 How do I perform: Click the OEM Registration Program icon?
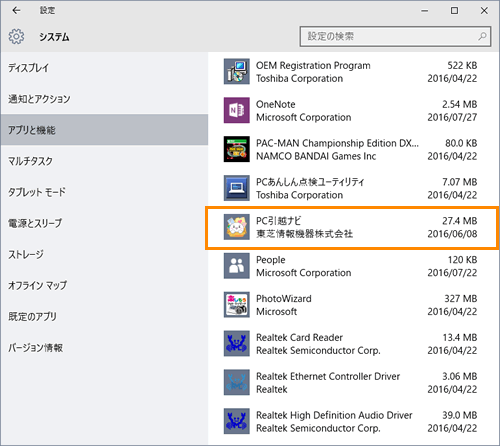point(237,71)
